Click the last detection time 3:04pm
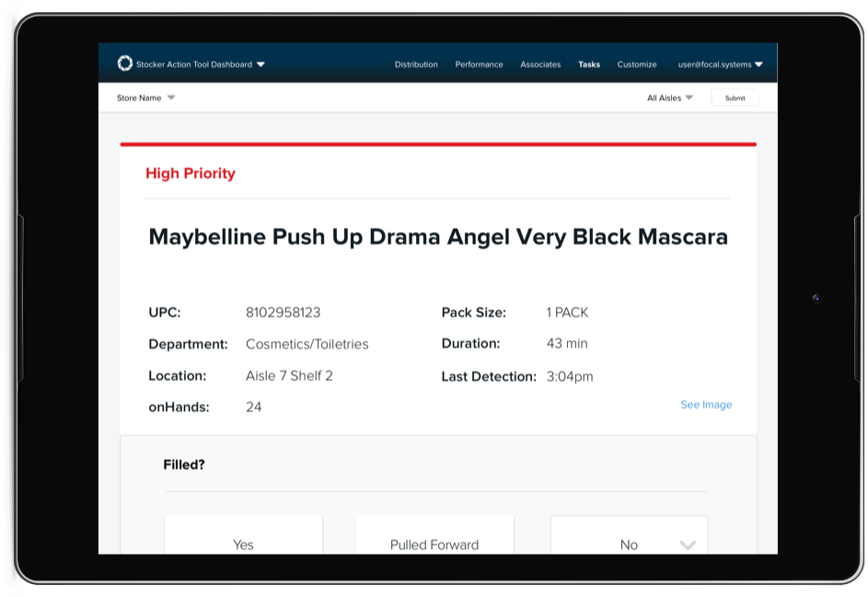Viewport: 868px width, 597px height. 570,377
